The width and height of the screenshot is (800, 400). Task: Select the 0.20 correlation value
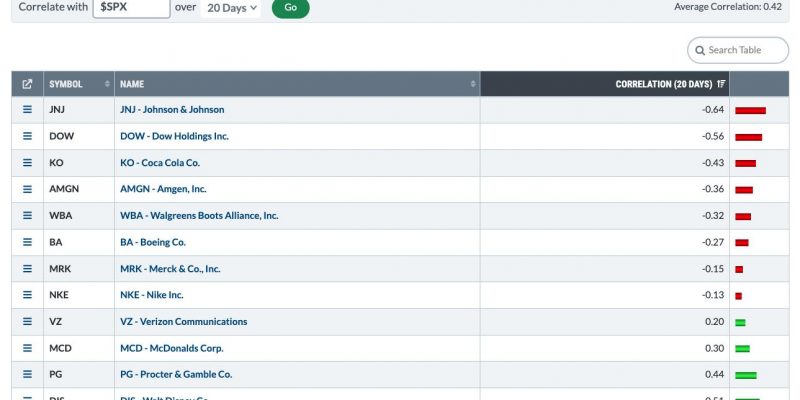(x=715, y=321)
